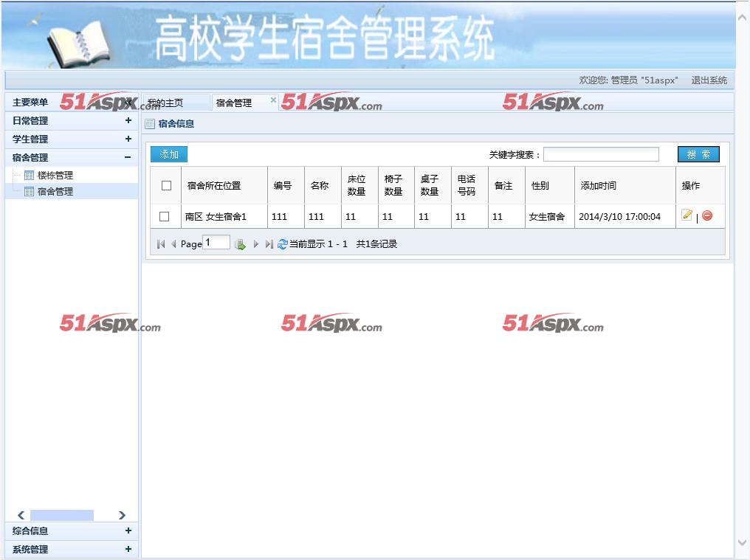The width and height of the screenshot is (750, 560).
Task: Click the go-to-page icon beside the page number
Action: (x=240, y=244)
